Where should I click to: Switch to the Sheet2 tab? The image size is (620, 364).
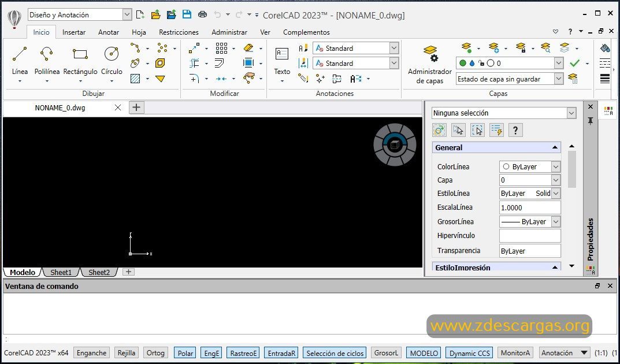99,272
